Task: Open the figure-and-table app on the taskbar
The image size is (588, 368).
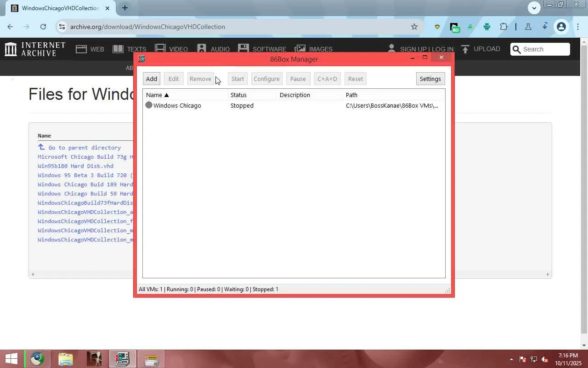Action: [94, 359]
